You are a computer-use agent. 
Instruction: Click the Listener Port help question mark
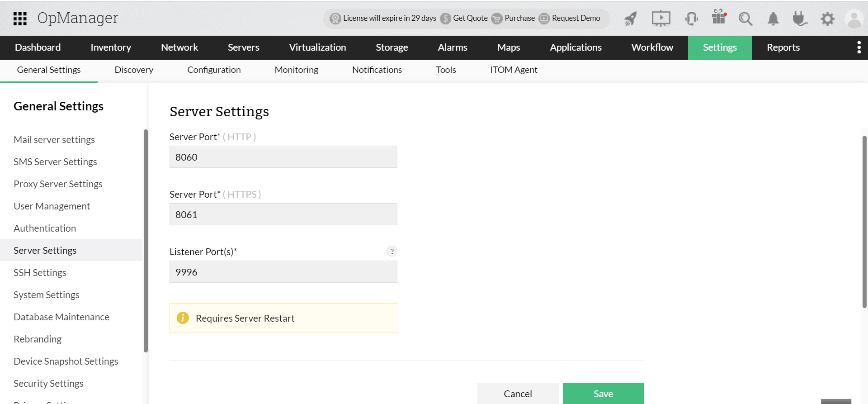click(392, 251)
